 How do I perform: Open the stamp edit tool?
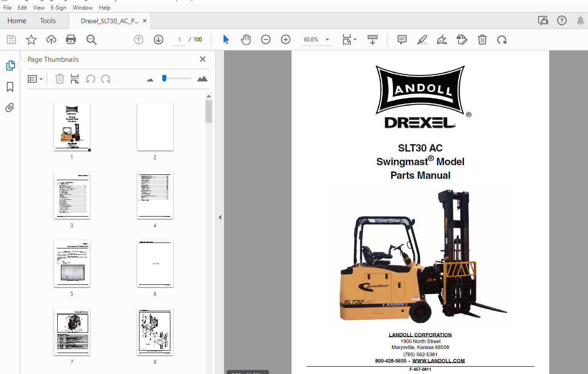462,40
